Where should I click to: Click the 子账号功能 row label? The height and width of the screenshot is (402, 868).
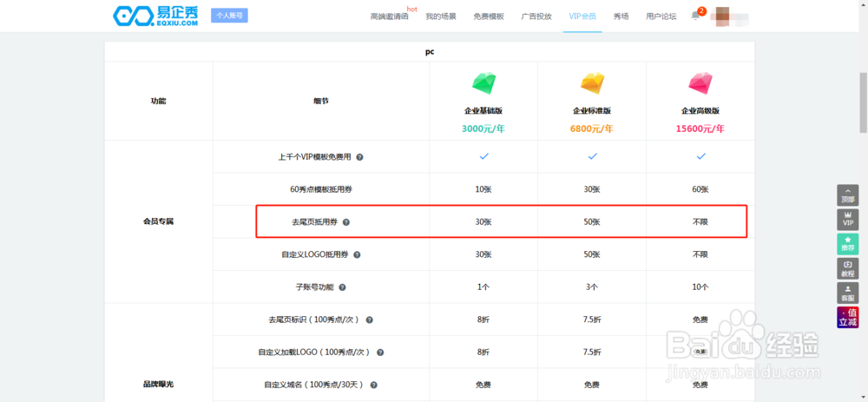[x=315, y=287]
